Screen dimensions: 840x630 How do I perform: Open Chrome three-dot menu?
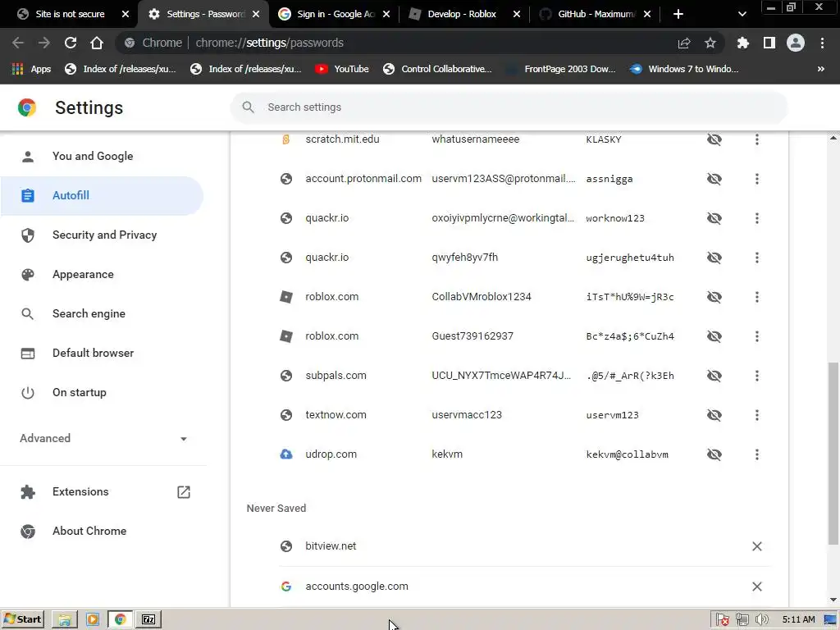tap(822, 43)
